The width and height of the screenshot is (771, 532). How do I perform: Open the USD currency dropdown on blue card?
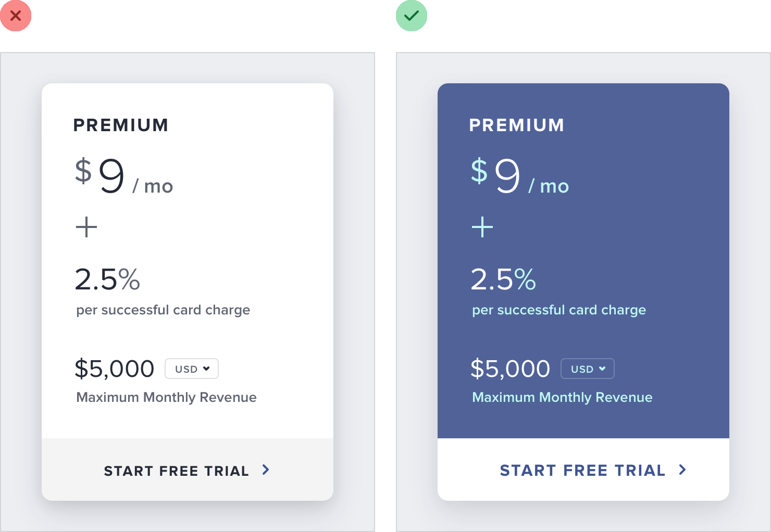pos(588,369)
